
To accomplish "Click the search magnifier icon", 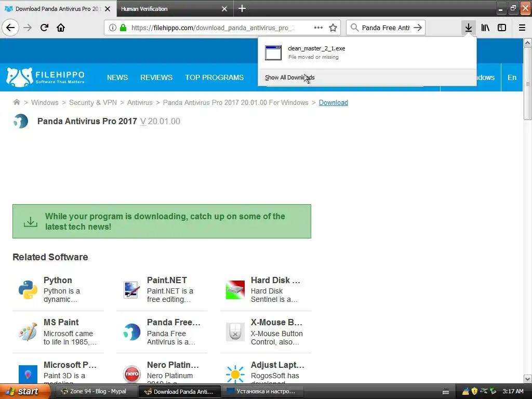I will 354,28.
